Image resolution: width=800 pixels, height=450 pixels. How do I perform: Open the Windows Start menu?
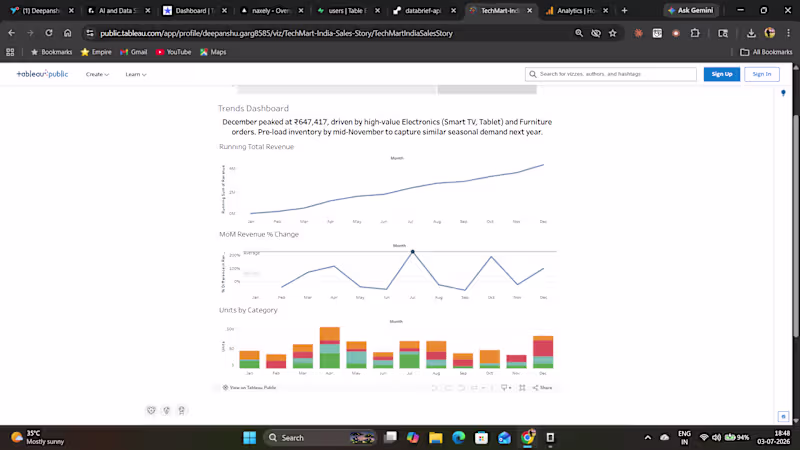click(x=249, y=437)
